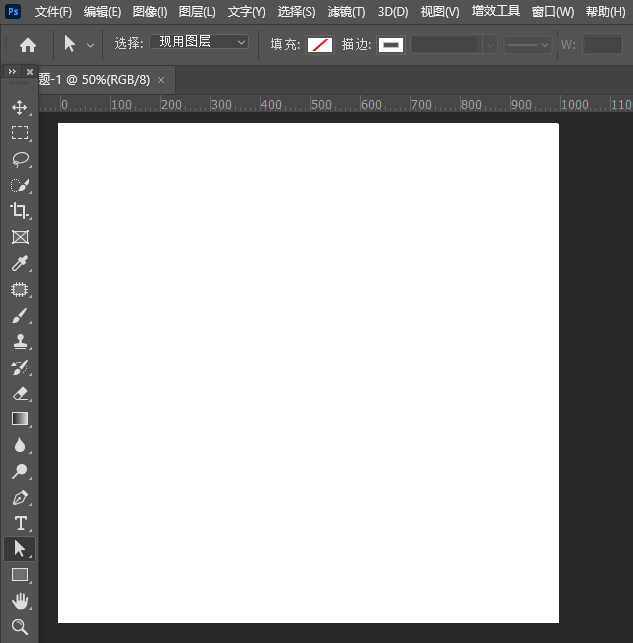The image size is (633, 643).
Task: Open the 3D(D) menu
Action: [393, 11]
